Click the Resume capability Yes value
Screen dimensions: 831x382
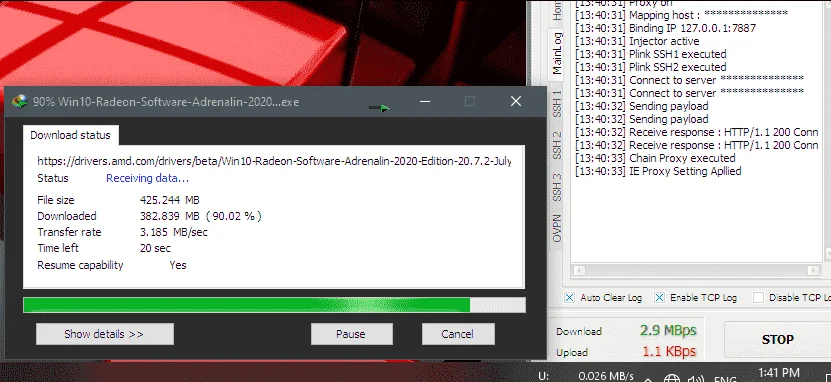[178, 265]
